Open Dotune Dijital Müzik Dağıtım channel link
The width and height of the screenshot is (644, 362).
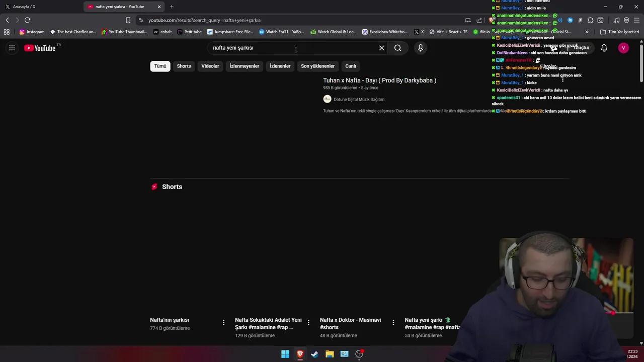pyautogui.click(x=359, y=99)
